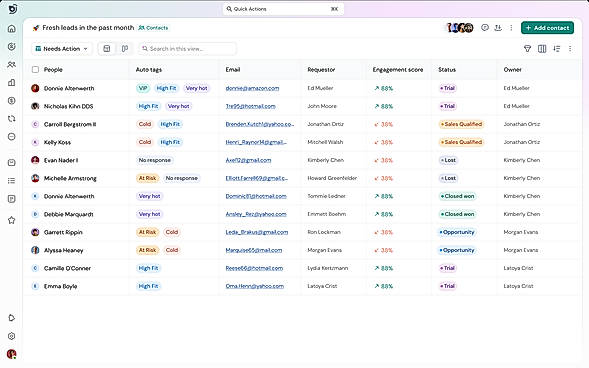The image size is (589, 368).
Task: Open email link Reese66@hotmail.com
Action: (x=254, y=268)
